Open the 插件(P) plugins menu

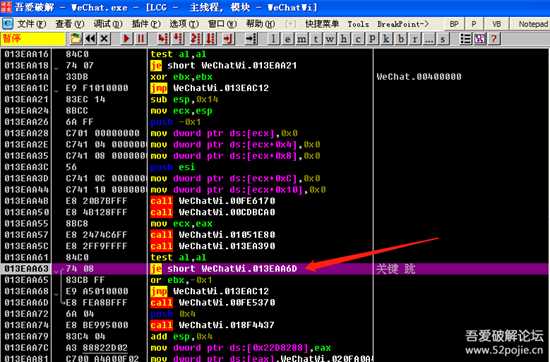click(x=146, y=24)
